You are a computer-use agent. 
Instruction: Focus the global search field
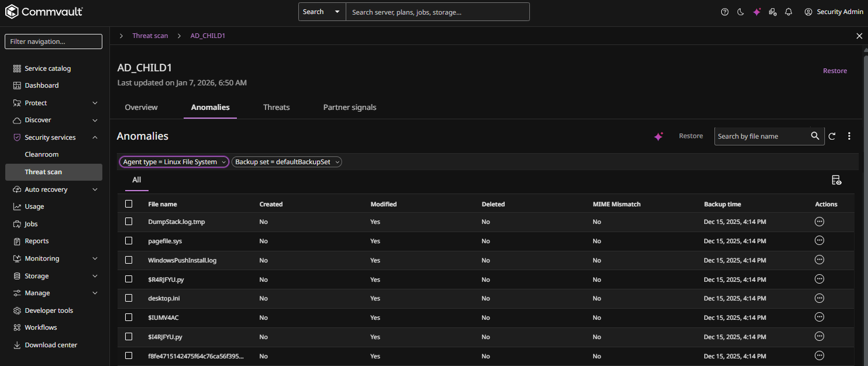[x=438, y=12]
